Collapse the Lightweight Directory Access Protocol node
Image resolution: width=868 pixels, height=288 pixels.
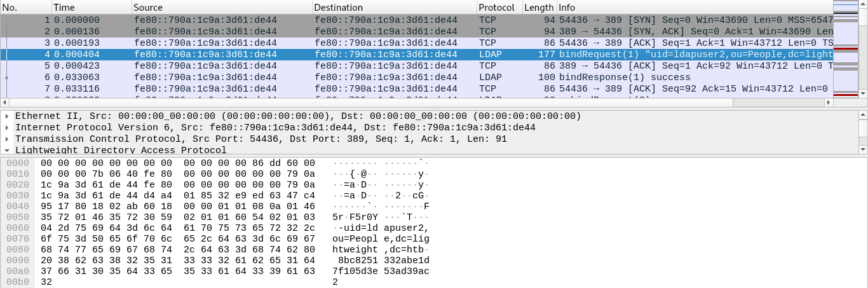pyautogui.click(x=7, y=151)
